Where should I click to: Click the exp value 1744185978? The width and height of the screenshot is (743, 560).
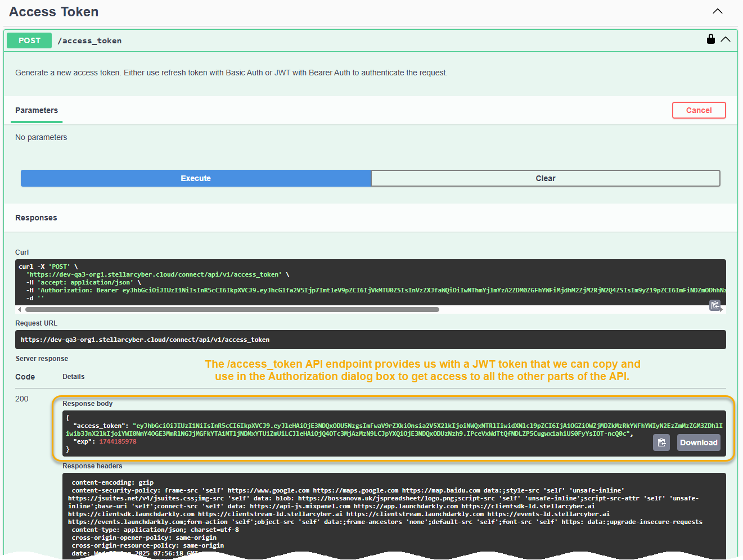[x=118, y=441]
